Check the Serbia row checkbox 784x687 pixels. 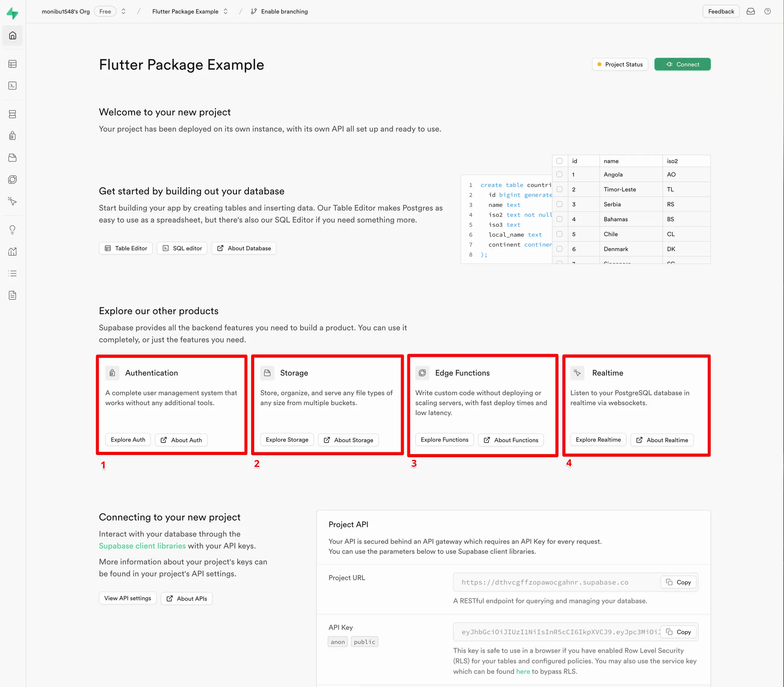point(559,204)
